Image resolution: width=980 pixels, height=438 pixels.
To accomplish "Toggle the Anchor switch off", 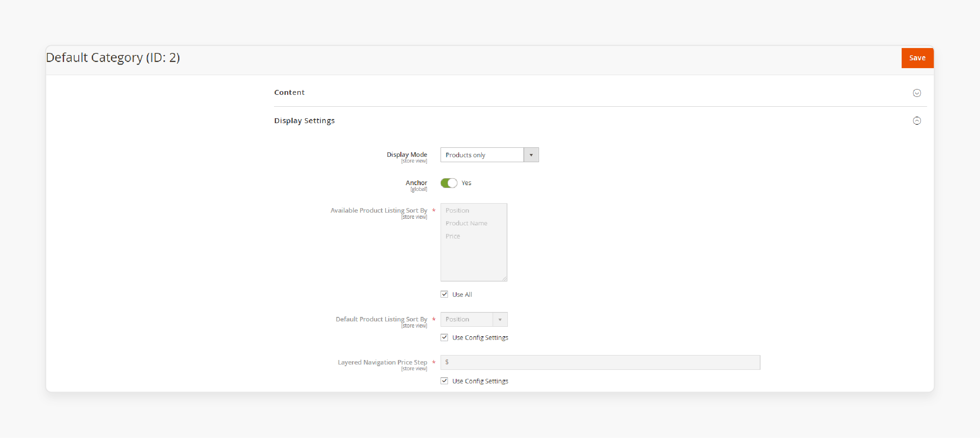I will pos(449,183).
